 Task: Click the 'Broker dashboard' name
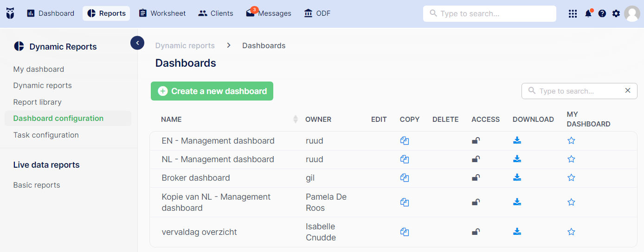[x=196, y=178]
